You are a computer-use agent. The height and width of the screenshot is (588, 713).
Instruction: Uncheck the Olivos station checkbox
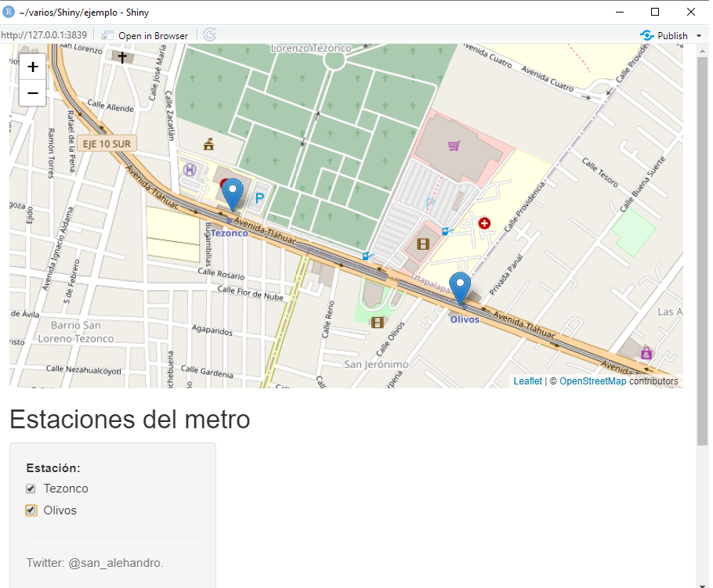pyautogui.click(x=30, y=510)
